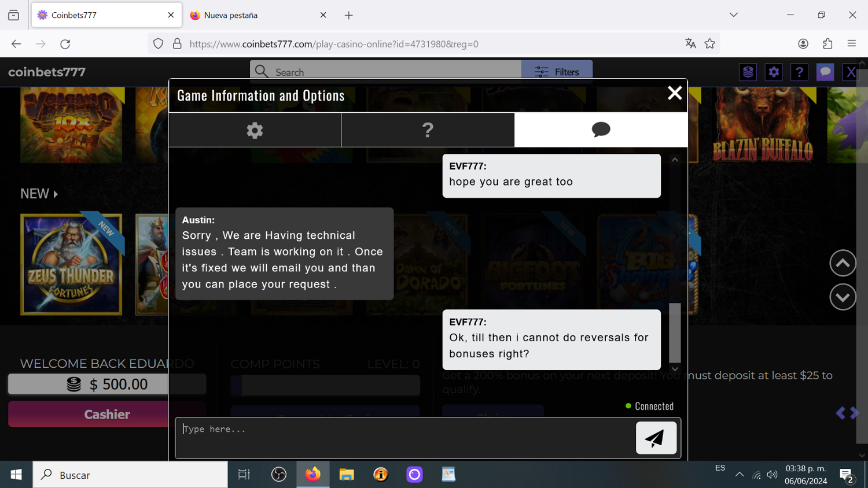Open Task View on the taskbar
This screenshot has height=488, width=868.
tap(244, 475)
